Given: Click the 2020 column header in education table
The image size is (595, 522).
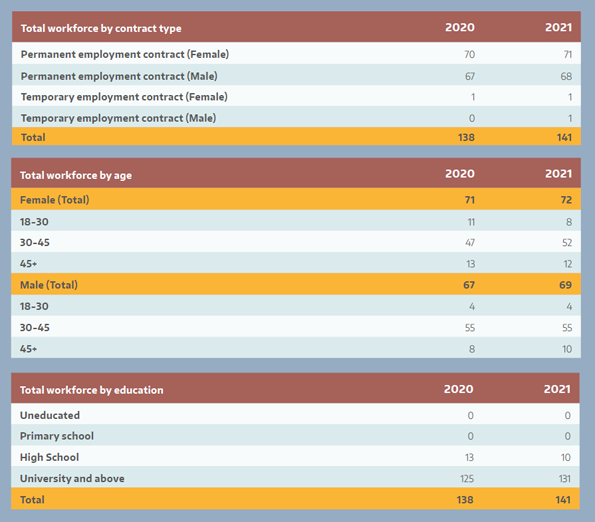Looking at the screenshot, I should click(x=458, y=389).
